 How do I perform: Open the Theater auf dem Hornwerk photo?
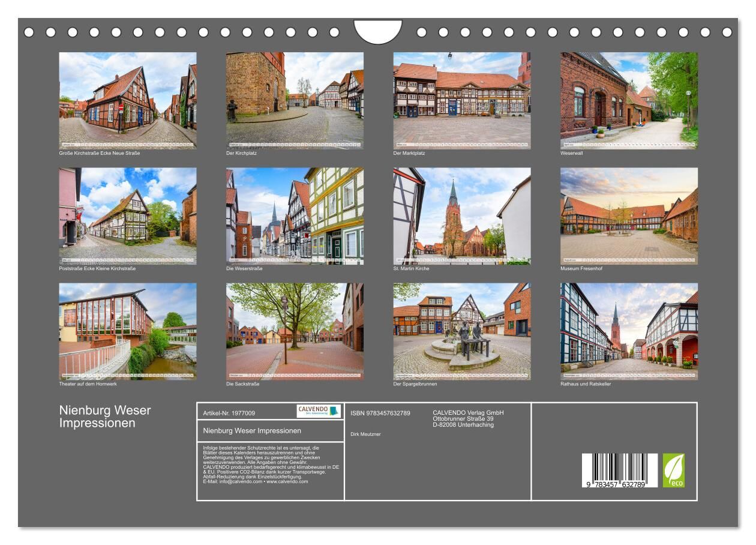point(127,331)
